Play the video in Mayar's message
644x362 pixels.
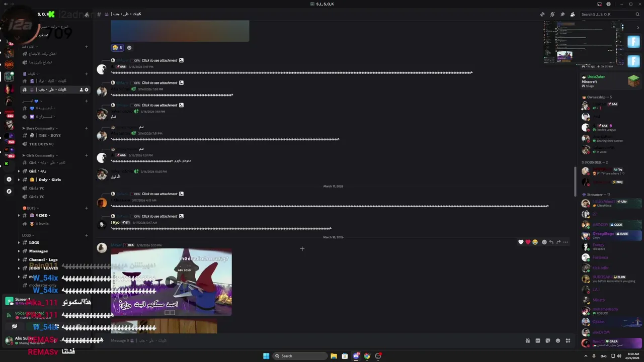pos(171,282)
